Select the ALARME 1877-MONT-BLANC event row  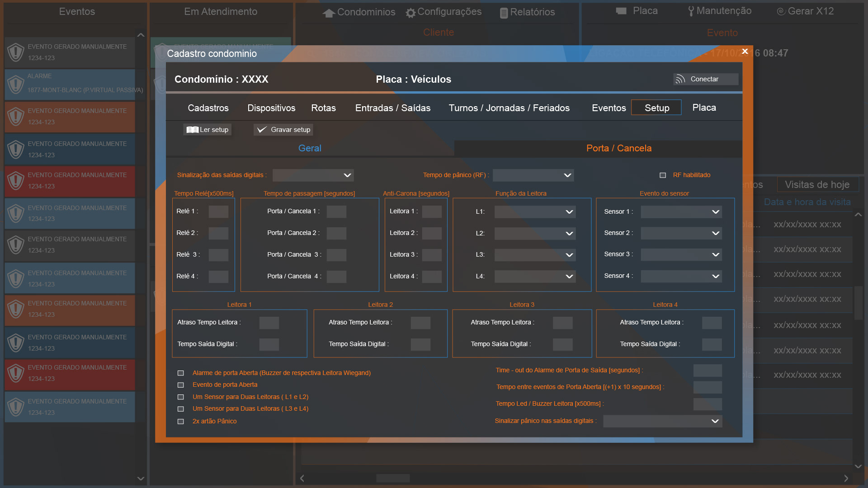pos(70,84)
